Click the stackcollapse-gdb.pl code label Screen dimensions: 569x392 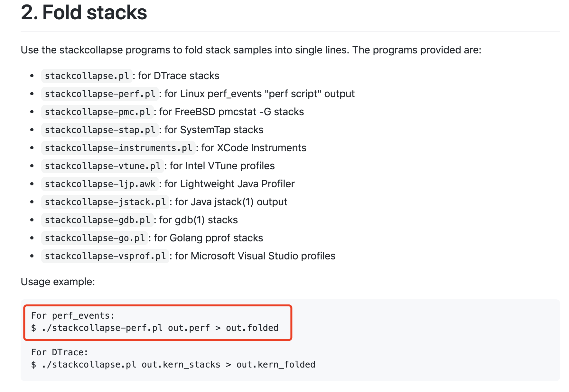(x=98, y=220)
